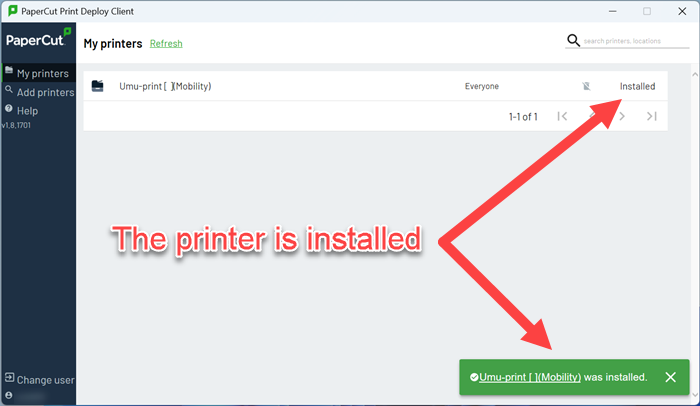Click the Installed status text
Screen dimensions: 700x406
[x=637, y=86]
